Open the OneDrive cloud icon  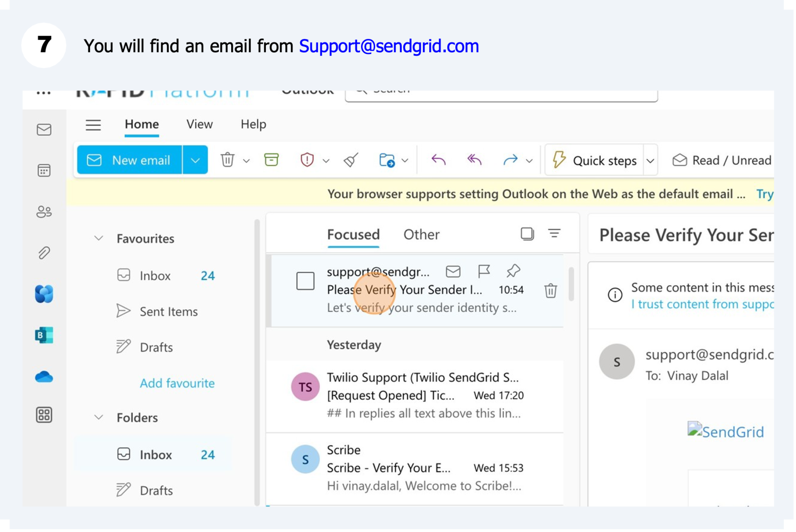pyautogui.click(x=44, y=377)
